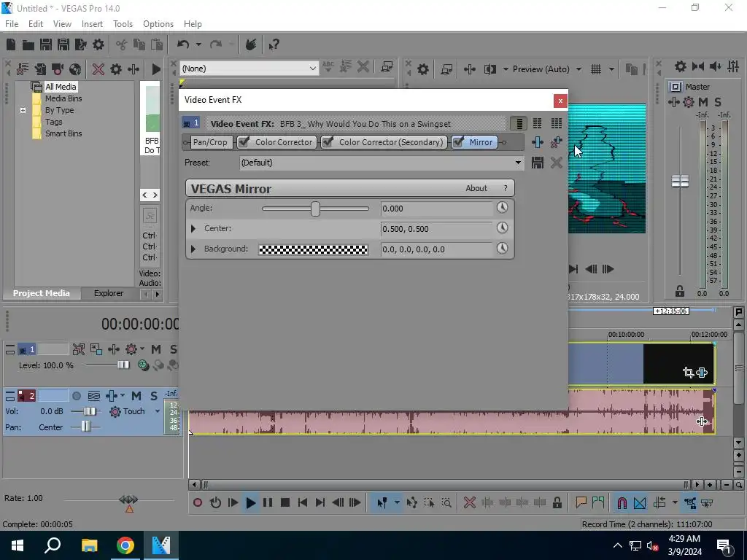Click the Save As floppy disk icon
This screenshot has height=560, width=747.
point(63,44)
